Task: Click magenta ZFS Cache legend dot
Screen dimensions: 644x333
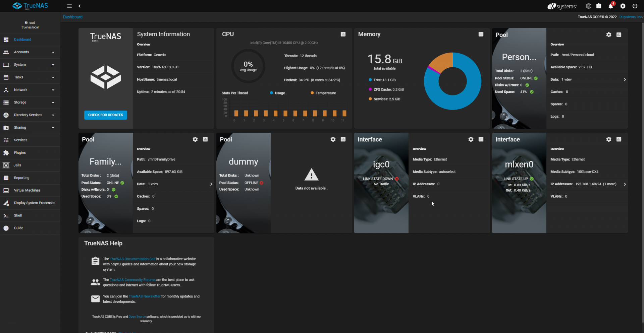Action: [370, 89]
